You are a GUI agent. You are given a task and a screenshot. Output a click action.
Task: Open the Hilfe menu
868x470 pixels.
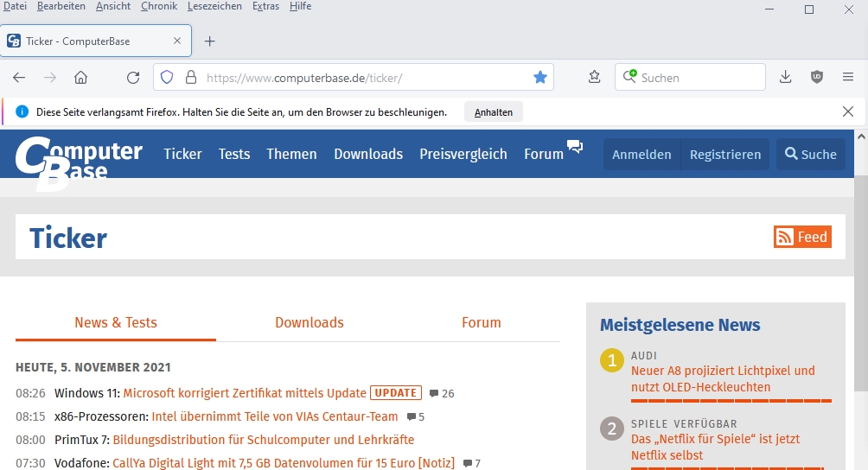(x=300, y=6)
